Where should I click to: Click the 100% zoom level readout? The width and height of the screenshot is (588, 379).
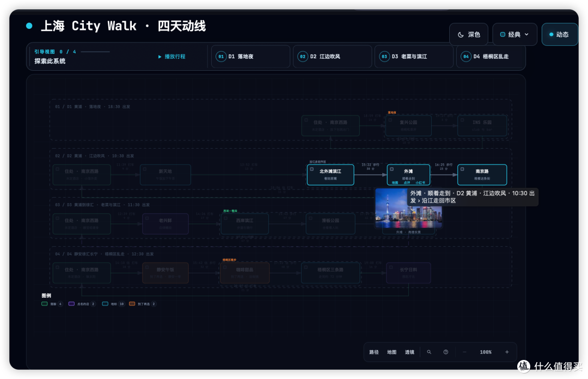[x=486, y=352]
